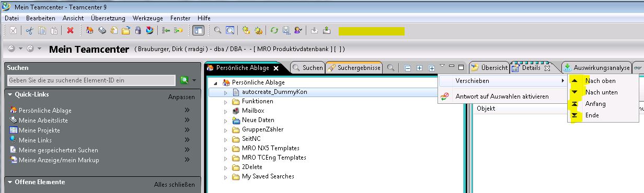Close the Persönliche Ablage tab
644x193 pixels.
[276, 68]
